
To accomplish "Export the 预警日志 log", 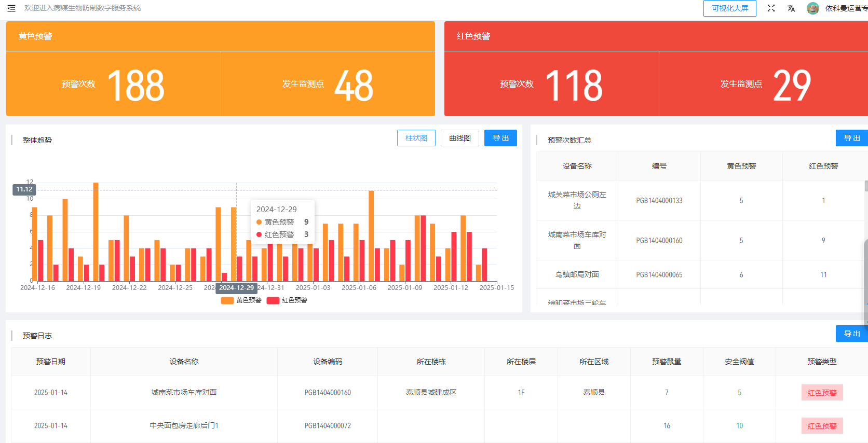I will coord(852,334).
